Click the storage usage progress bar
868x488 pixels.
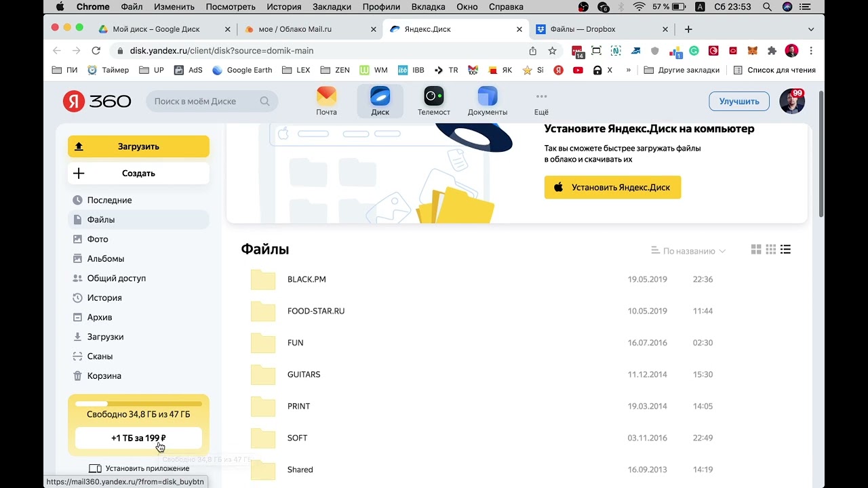pyautogui.click(x=138, y=404)
